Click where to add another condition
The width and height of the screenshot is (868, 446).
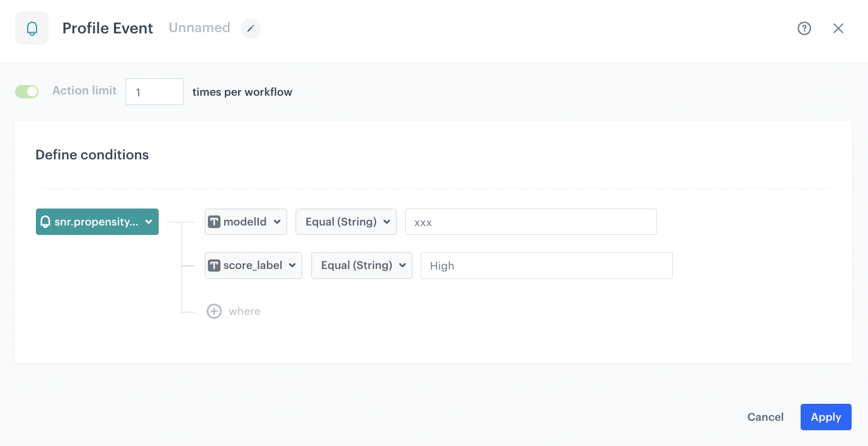coord(245,311)
